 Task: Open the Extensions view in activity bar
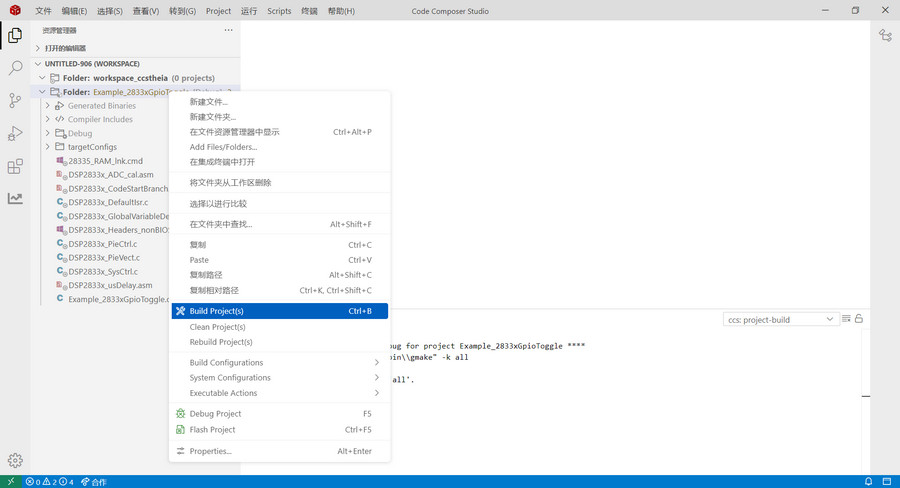click(15, 167)
